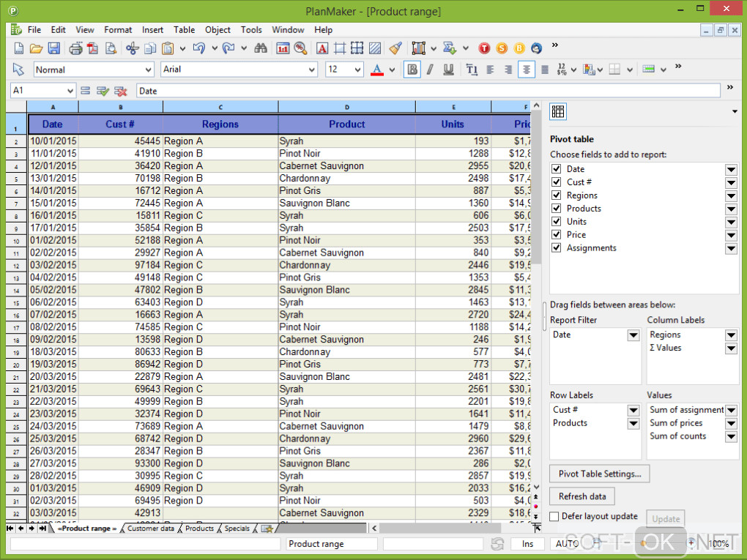Enable Defer layout update checkbox
The width and height of the screenshot is (747, 560).
[554, 517]
